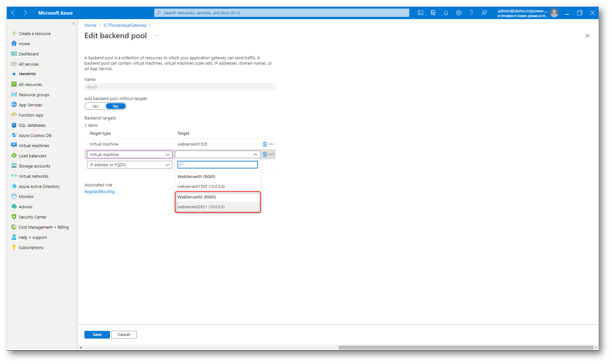Click the horizontal scrollbar thumb
Screen dimensions: 612x364
pos(466,347)
